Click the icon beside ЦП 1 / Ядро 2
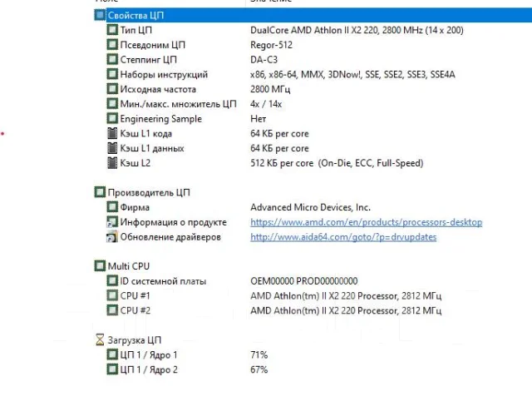Viewport: 532px width, 411px height. tap(112, 369)
